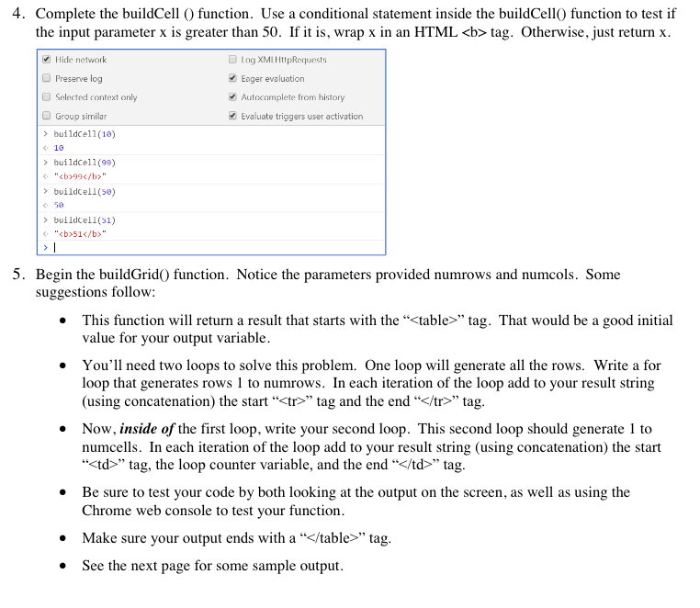Uncheck the Hide network checkbox
Screen dimensions: 700x608
(x=47, y=60)
